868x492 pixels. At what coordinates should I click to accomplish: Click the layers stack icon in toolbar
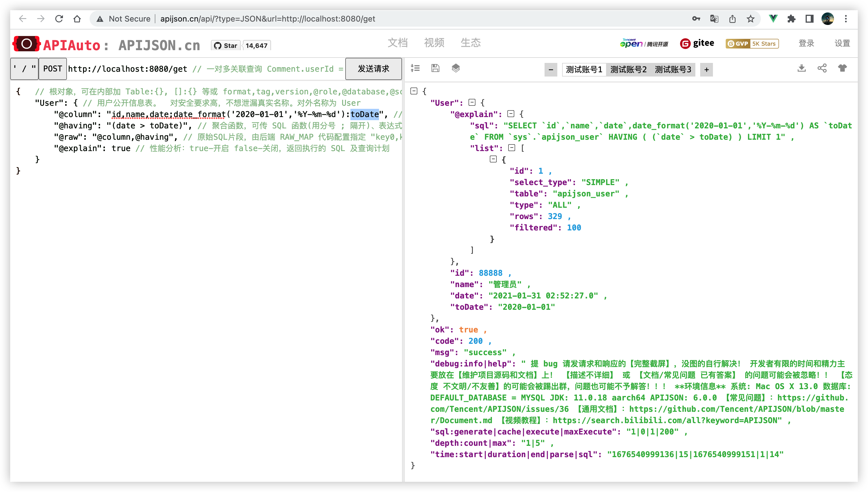[x=456, y=68]
